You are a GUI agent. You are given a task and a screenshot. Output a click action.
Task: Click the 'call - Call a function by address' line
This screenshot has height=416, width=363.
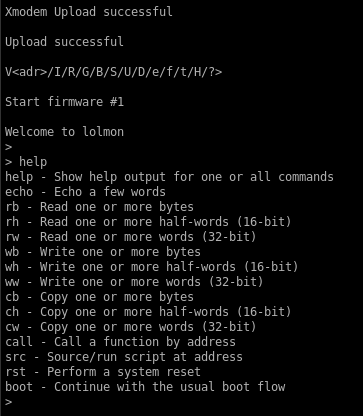pyautogui.click(x=120, y=342)
